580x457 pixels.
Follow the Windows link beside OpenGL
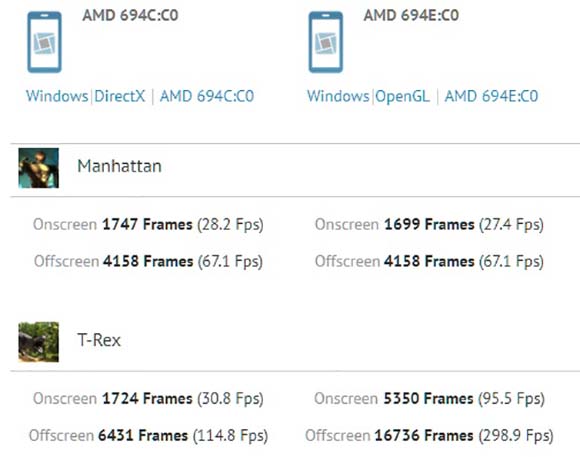[338, 96]
